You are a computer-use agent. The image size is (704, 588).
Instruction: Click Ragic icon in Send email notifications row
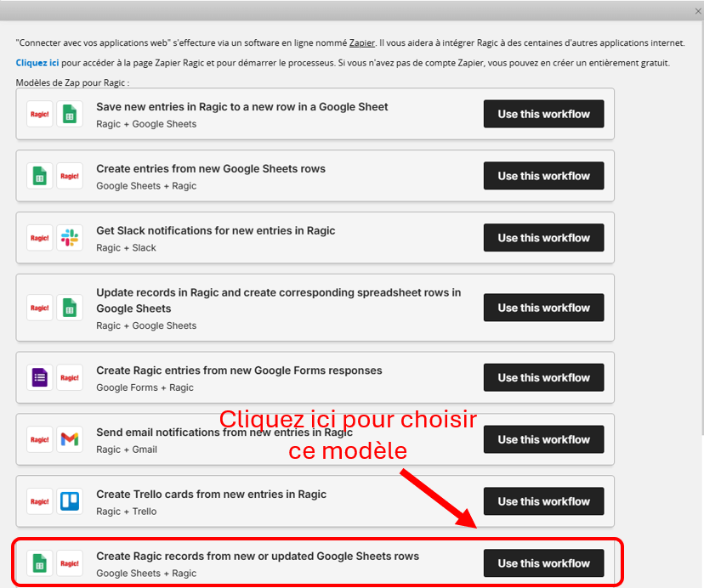(39, 439)
